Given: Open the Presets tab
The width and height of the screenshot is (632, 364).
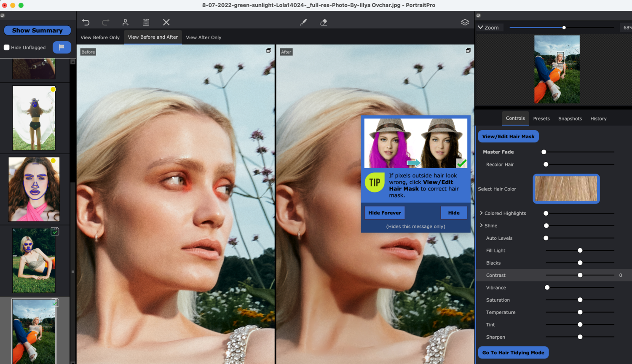Looking at the screenshot, I should pos(541,119).
